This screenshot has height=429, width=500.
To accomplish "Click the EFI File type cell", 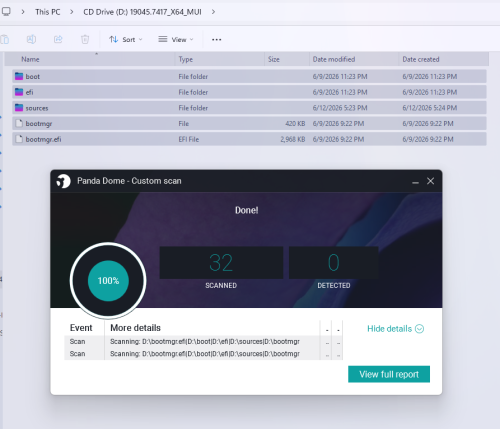I will [189, 139].
